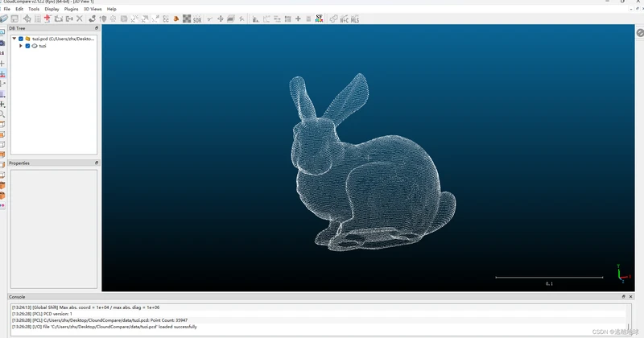Click the checkerboard pattern toolbar icon
The height and width of the screenshot is (338, 644).
tap(187, 19)
